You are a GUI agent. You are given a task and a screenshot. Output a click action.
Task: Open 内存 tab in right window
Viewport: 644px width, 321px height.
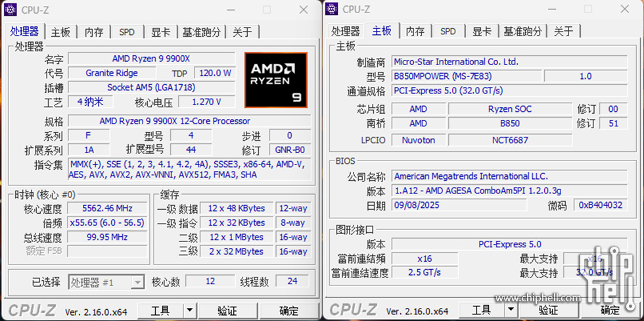[415, 31]
